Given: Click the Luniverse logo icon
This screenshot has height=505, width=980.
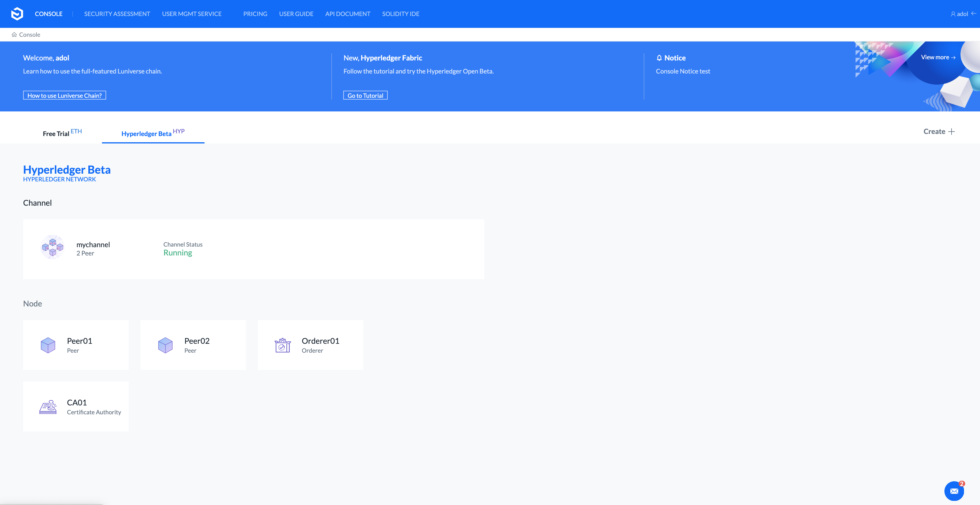Looking at the screenshot, I should pyautogui.click(x=17, y=14).
